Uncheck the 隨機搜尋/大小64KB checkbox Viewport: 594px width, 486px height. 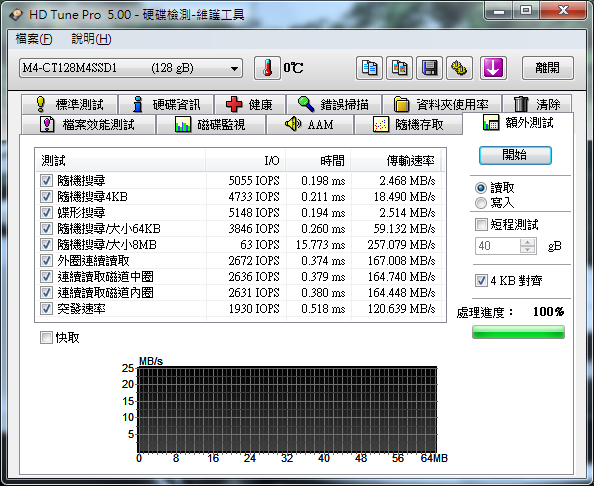point(46,228)
